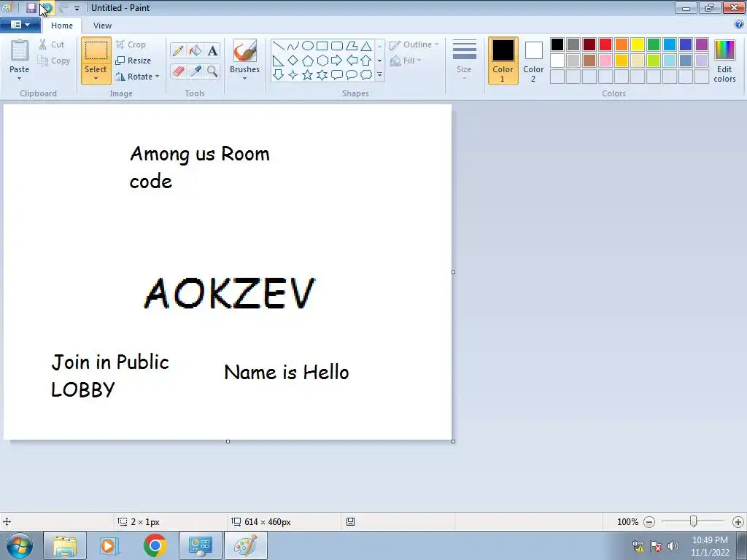Choose the Rounded rectangular callout shape
The height and width of the screenshot is (560, 747).
pos(337,75)
